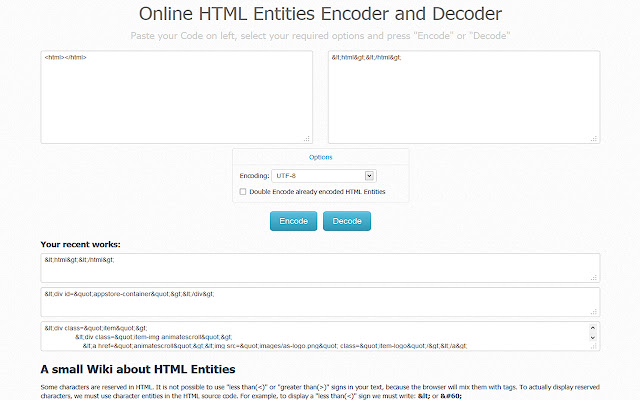Click scroll up arrow in third recent works box
The width and height of the screenshot is (640, 400).
(x=593, y=328)
